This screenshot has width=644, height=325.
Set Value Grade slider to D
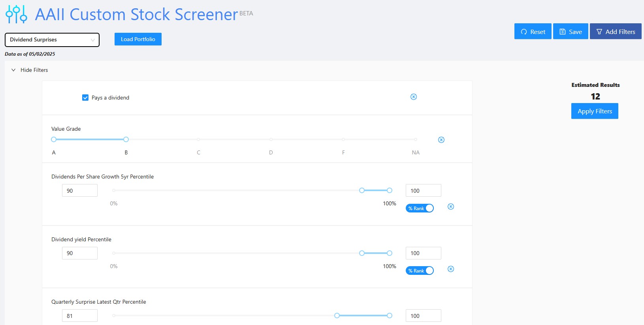click(x=271, y=139)
